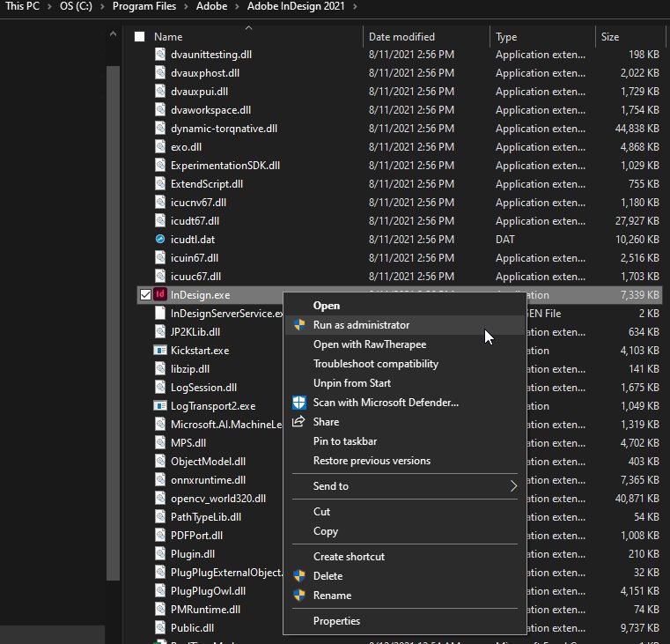Click the shield icon next to Delete
This screenshot has width=670, height=644.
click(299, 575)
